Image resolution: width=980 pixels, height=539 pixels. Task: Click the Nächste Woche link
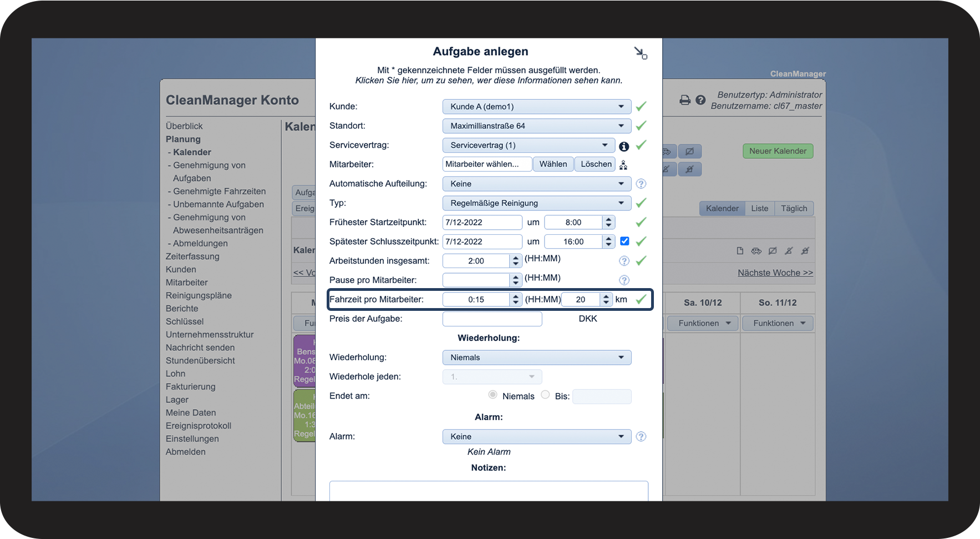775,273
